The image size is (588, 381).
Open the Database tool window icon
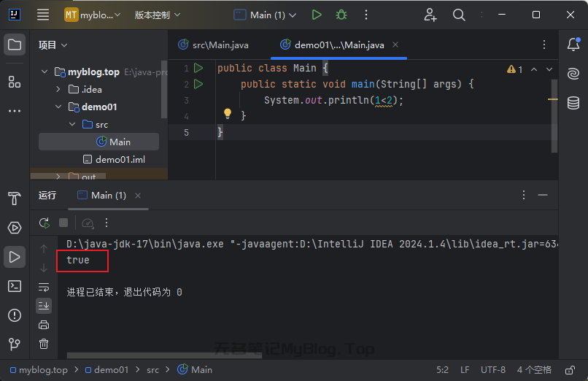click(x=573, y=103)
